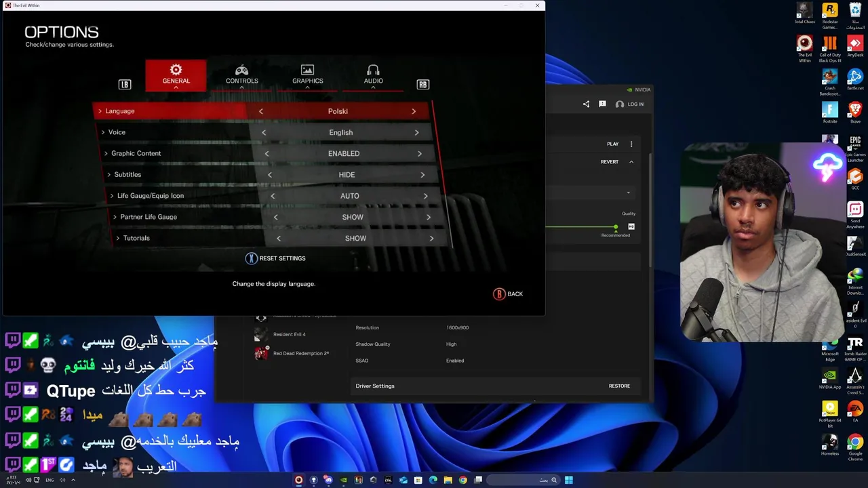Select next Language with right arrow
The image size is (868, 488).
coord(414,111)
